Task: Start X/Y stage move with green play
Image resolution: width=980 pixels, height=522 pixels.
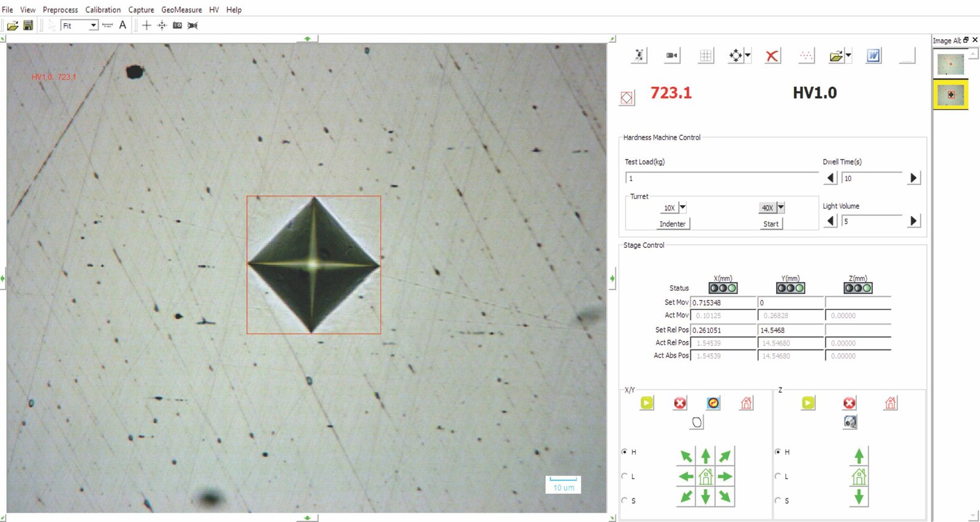Action: click(x=647, y=403)
